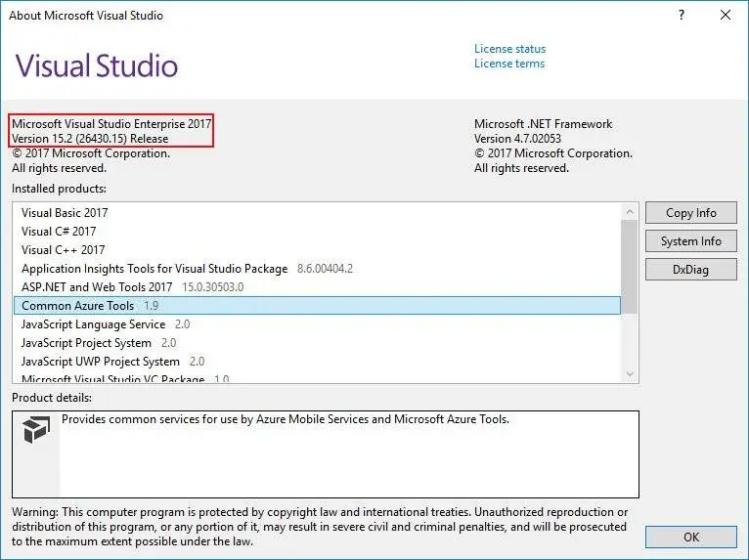Select JavaScript Project System row

coord(317,343)
